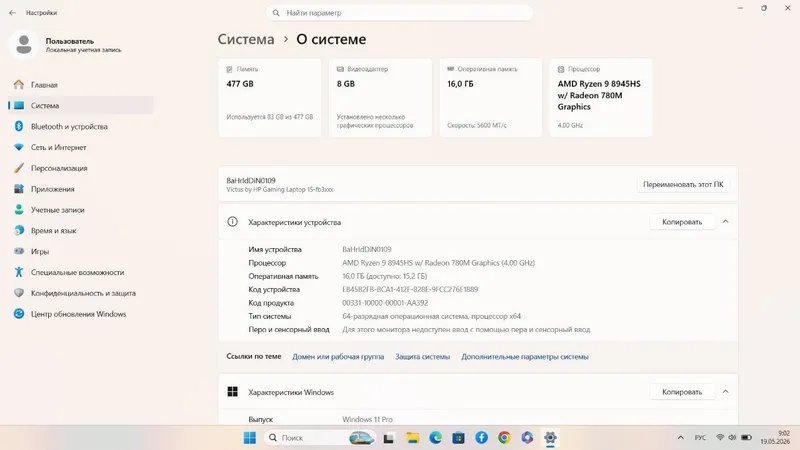Open Facebook from the taskbar
Image resolution: width=800 pixels, height=450 pixels.
coord(481,438)
